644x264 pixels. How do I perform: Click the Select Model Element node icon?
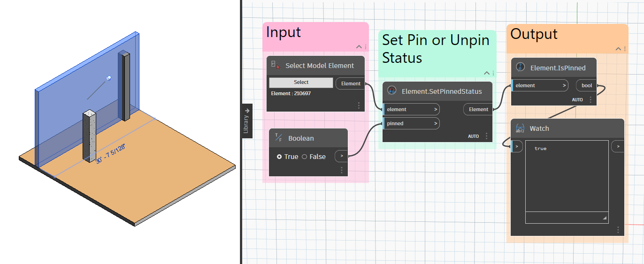pyautogui.click(x=276, y=66)
